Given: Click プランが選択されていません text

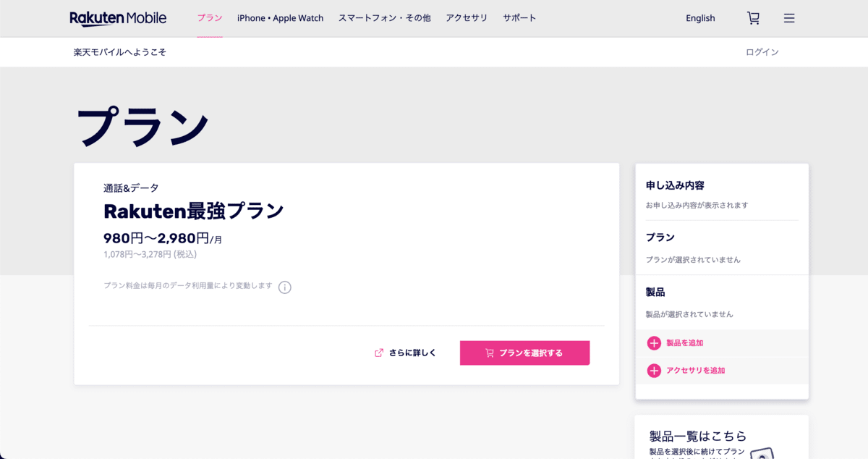Looking at the screenshot, I should pyautogui.click(x=693, y=259).
